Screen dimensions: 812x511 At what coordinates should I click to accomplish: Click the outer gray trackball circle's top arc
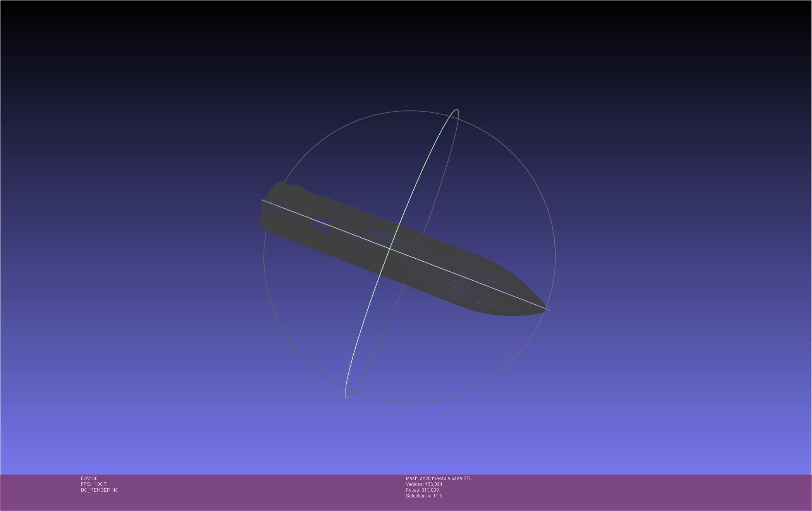tap(409, 111)
